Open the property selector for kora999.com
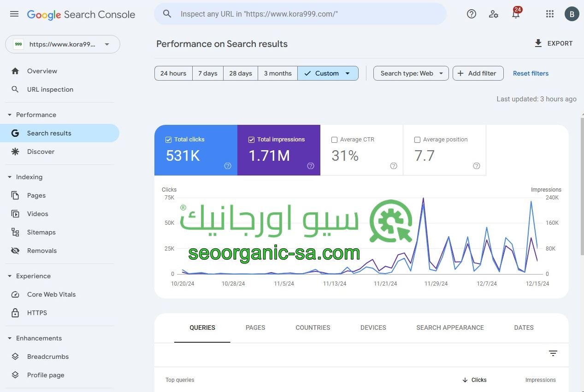This screenshot has width=584, height=392. click(62, 44)
